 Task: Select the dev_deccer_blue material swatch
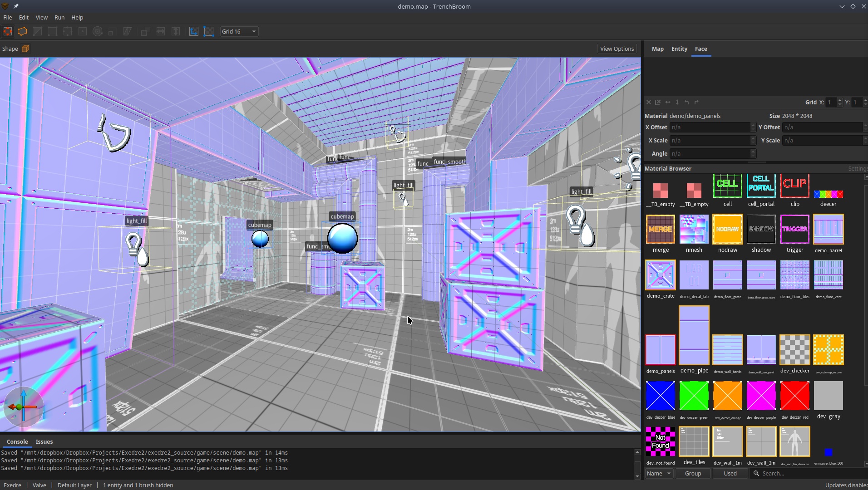pos(660,396)
